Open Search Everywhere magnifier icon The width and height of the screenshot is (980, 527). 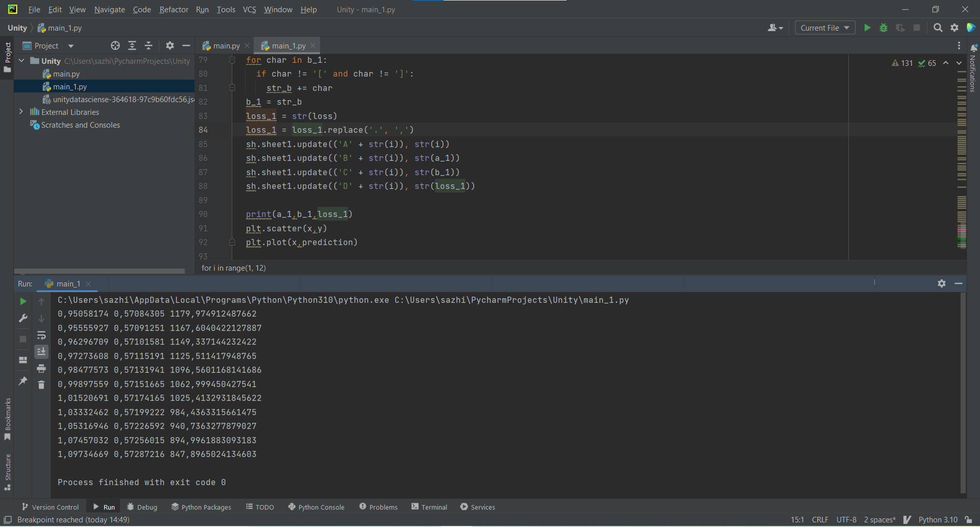click(x=938, y=28)
